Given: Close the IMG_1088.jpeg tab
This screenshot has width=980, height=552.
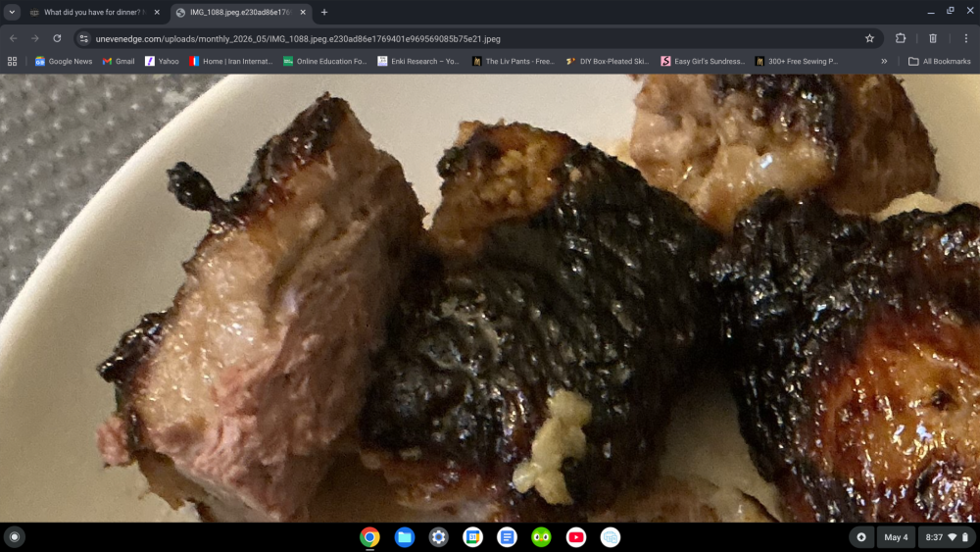Looking at the screenshot, I should pyautogui.click(x=303, y=12).
